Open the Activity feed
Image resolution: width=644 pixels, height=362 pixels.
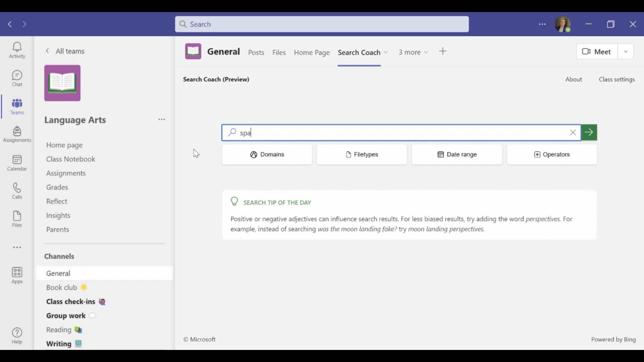click(x=17, y=50)
